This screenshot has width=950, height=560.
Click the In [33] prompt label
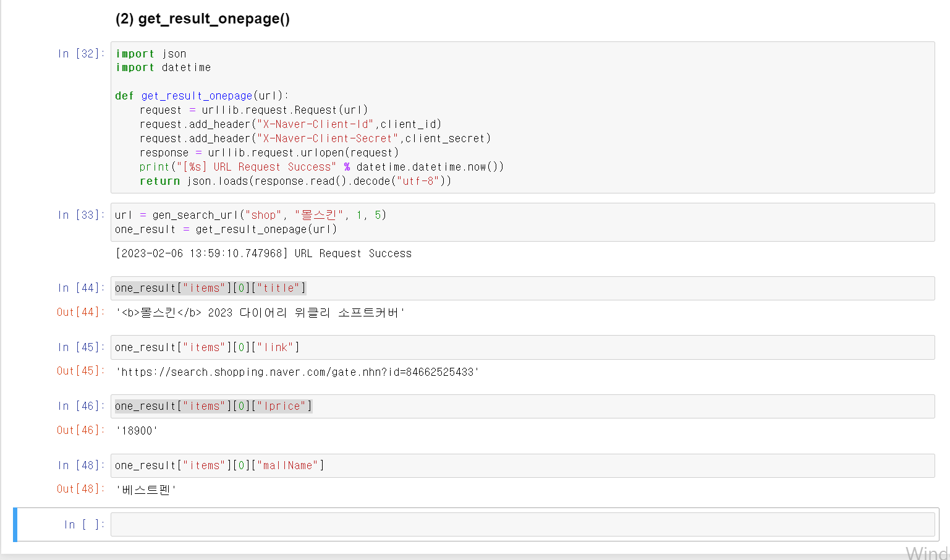[81, 215]
